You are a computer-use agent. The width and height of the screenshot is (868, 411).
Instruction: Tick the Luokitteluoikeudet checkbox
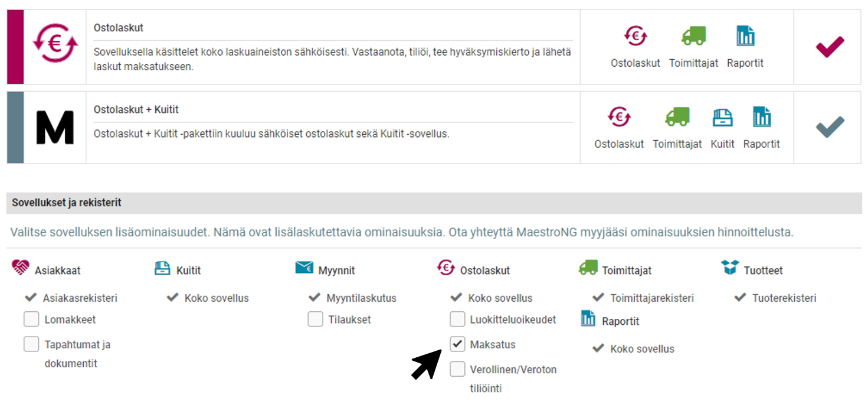[457, 319]
